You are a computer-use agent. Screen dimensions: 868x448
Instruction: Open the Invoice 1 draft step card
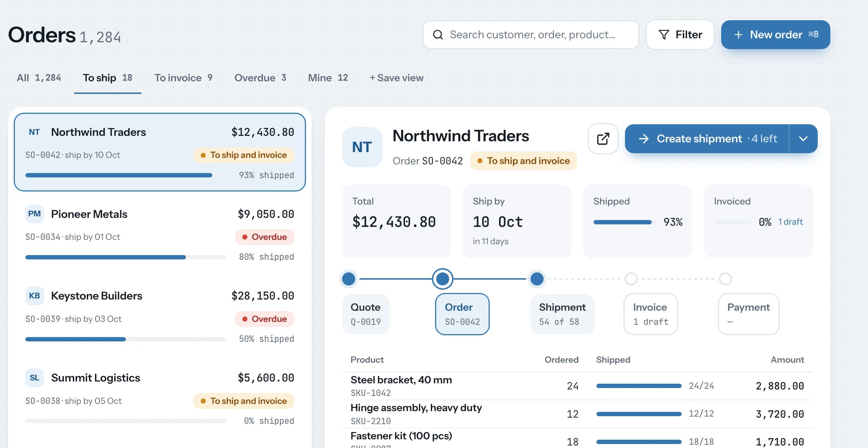click(x=651, y=314)
